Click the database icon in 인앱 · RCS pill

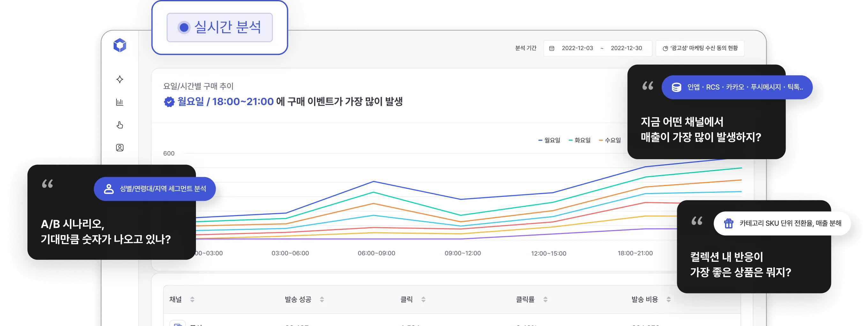point(676,87)
